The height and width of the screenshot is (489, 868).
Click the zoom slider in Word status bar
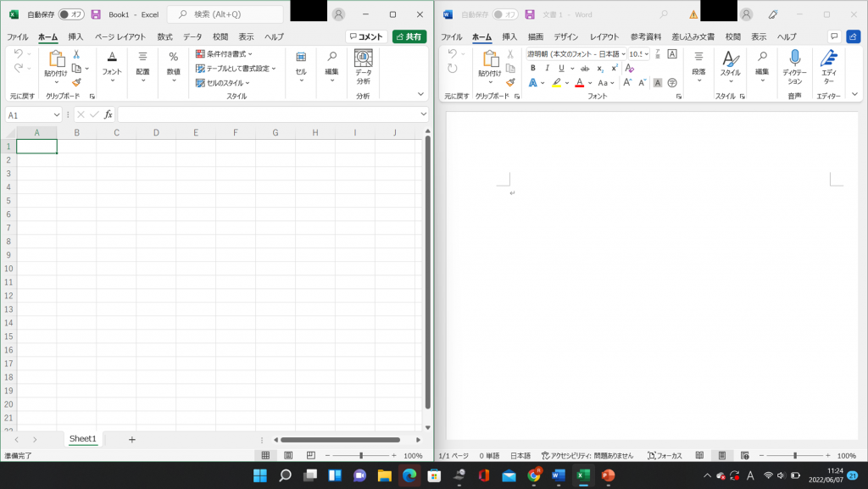click(x=794, y=455)
